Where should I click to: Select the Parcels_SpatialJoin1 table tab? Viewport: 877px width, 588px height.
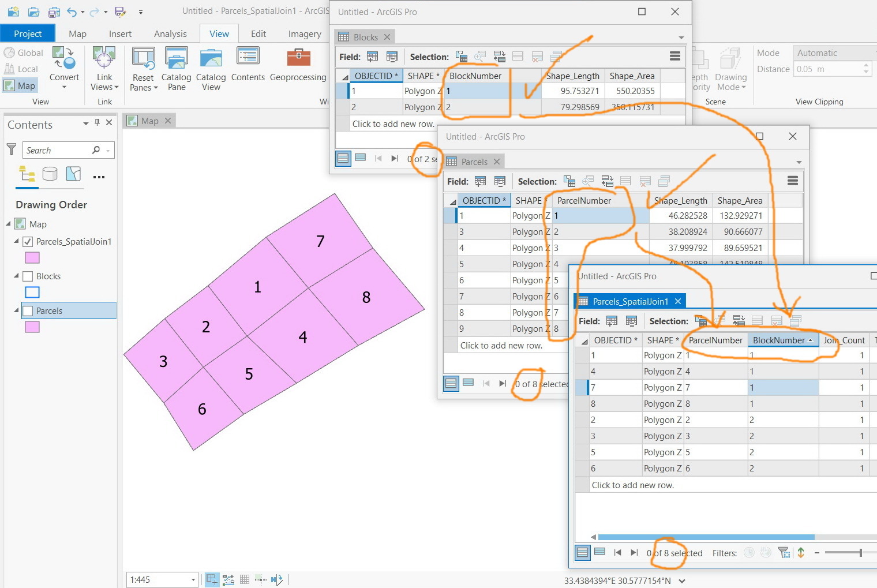(630, 301)
